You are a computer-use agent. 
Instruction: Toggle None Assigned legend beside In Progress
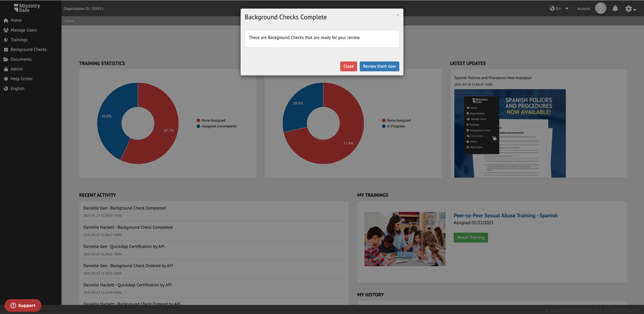pyautogui.click(x=396, y=120)
